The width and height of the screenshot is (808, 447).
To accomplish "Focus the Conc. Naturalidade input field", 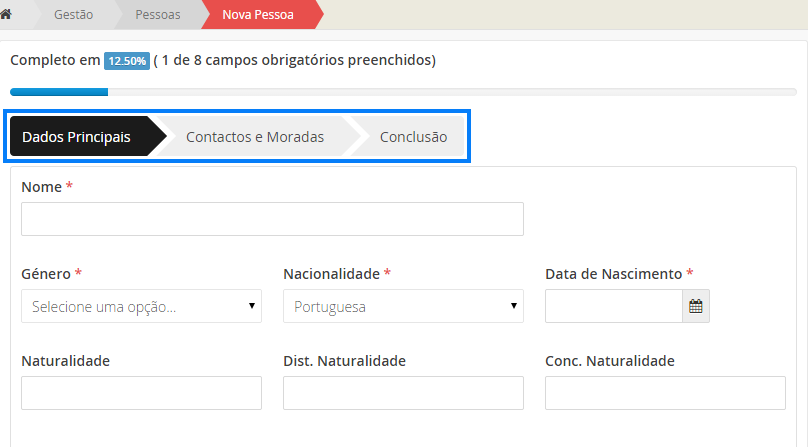I will point(665,393).
